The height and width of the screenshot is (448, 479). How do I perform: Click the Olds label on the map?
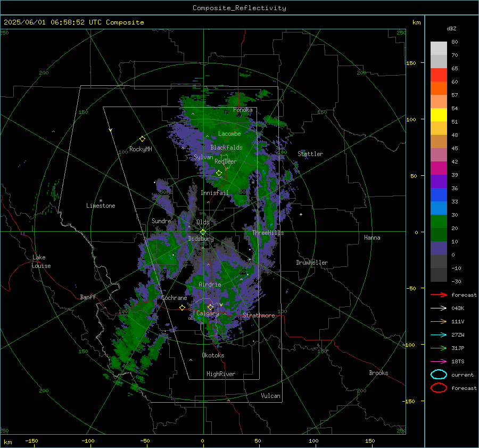203,222
